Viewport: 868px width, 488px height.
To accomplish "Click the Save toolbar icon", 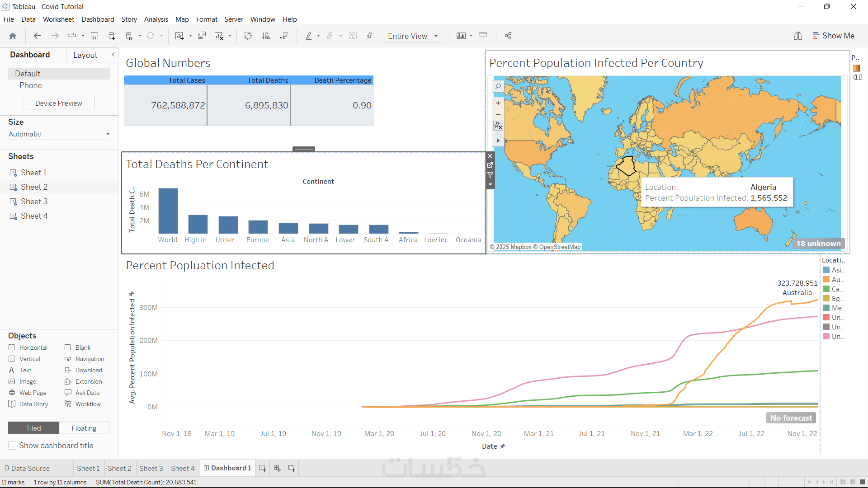I will tap(94, 36).
